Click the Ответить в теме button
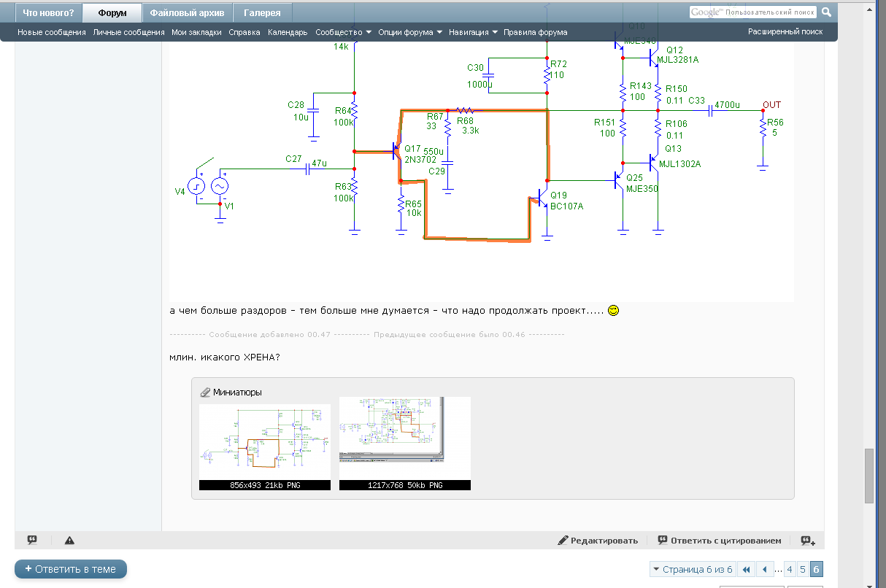886x588 pixels. point(71,569)
